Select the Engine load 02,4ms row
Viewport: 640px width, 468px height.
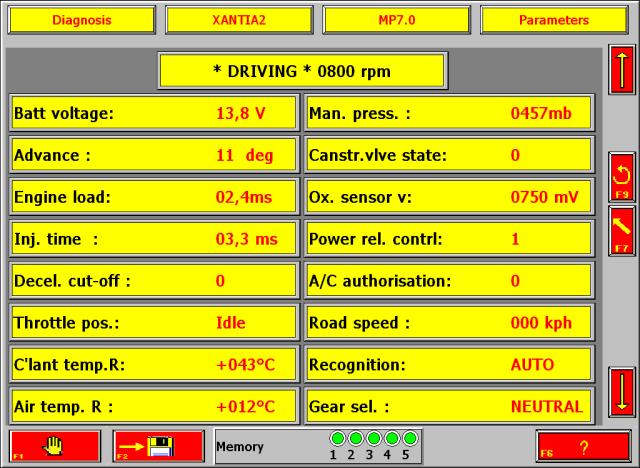(x=154, y=197)
